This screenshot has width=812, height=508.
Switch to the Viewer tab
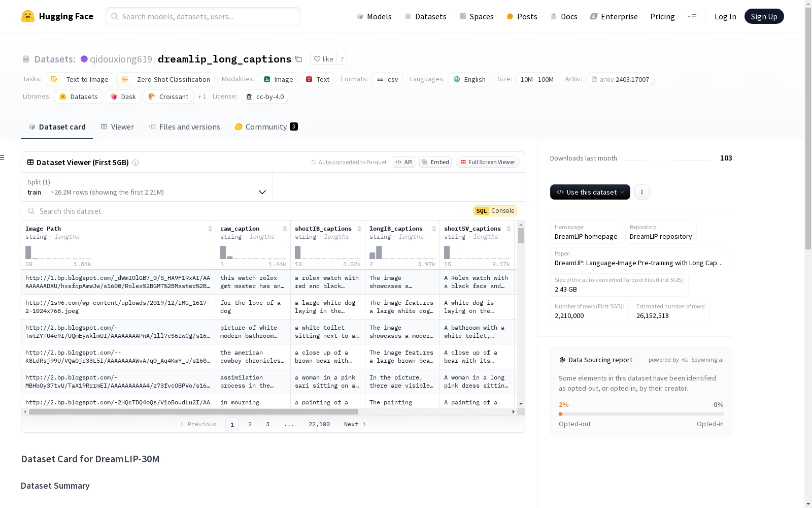[x=117, y=127]
